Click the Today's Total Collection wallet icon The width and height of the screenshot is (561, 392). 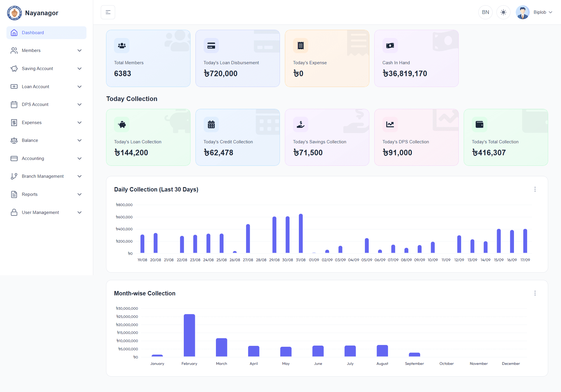point(479,125)
